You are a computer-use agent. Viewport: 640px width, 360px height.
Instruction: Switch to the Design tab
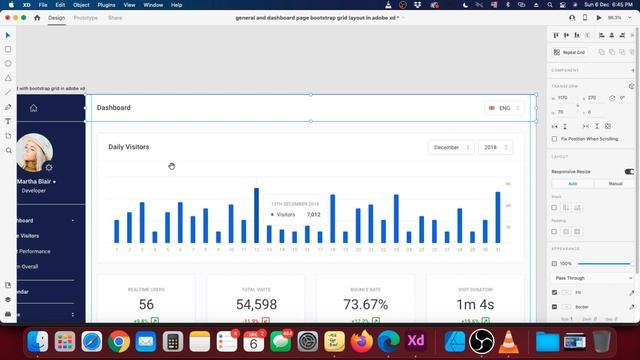56,18
